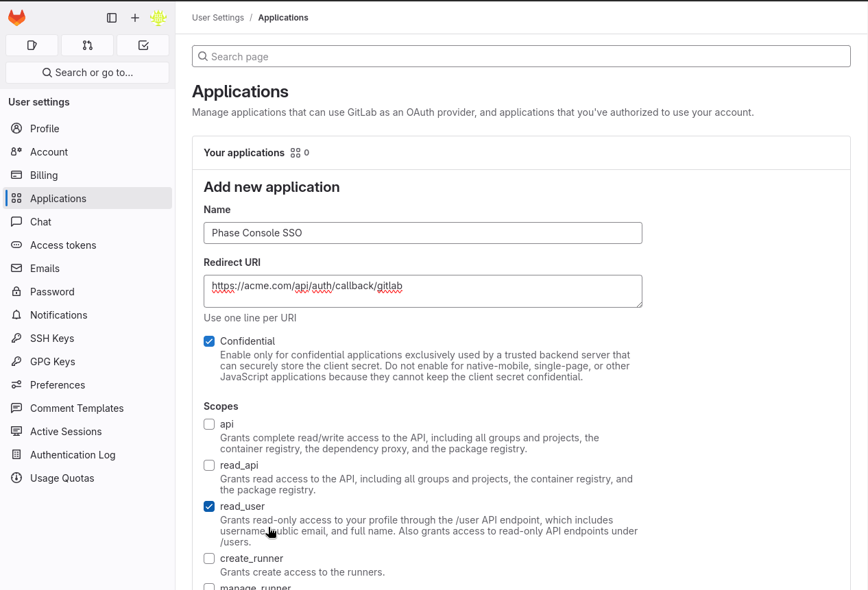Click the Billing credit card icon
Viewport: 868px width, 590px height.
(16, 175)
